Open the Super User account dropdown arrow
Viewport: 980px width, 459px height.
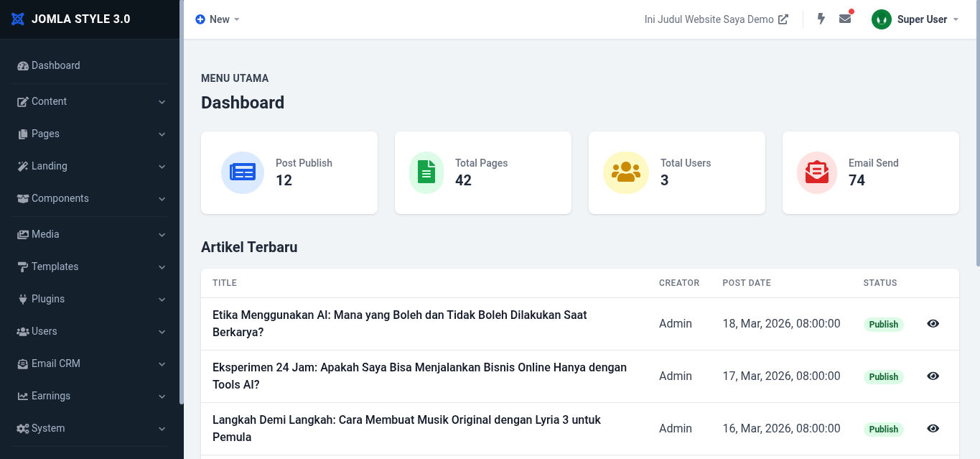tap(956, 19)
